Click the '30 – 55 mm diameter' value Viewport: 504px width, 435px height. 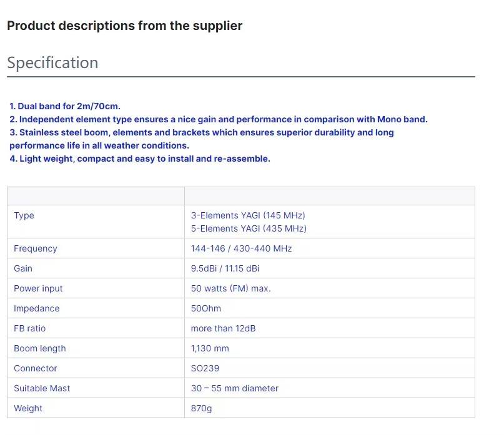[x=235, y=388]
